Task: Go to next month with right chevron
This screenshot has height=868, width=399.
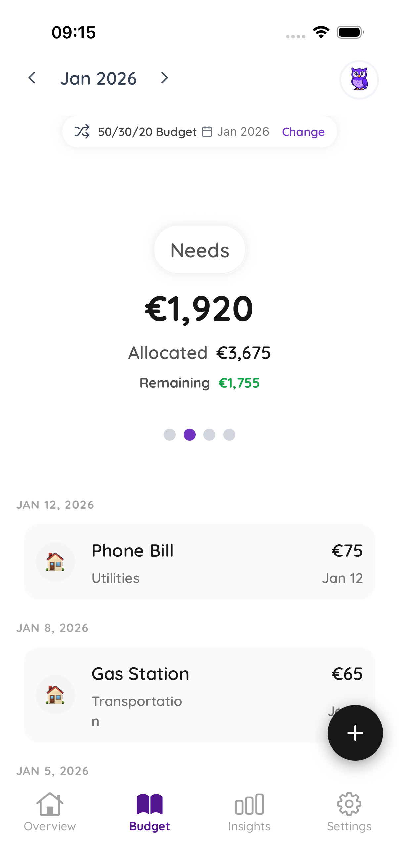Action: pos(164,78)
